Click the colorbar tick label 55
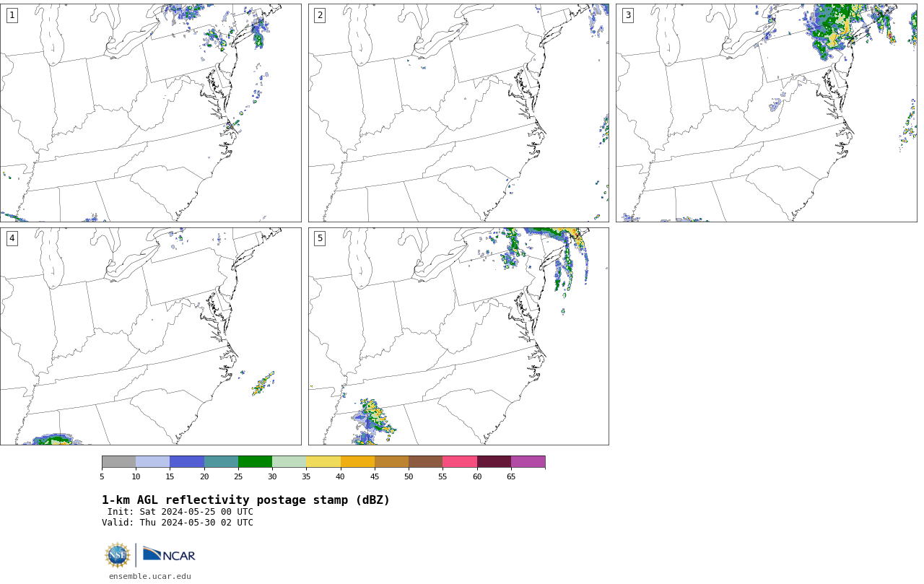 point(443,476)
